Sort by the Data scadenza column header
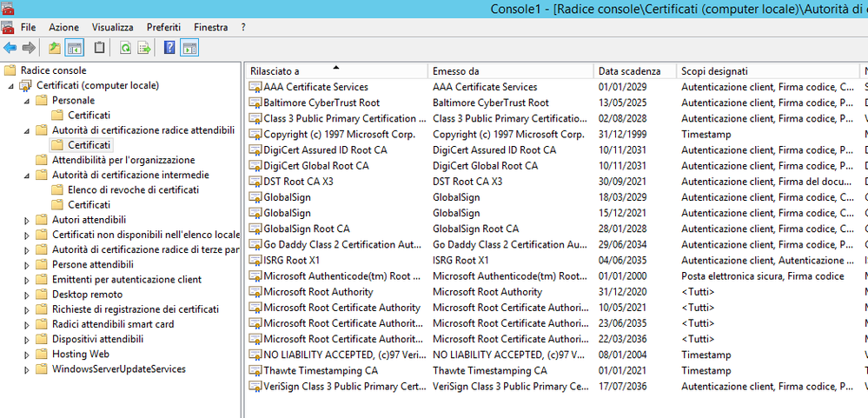 click(635, 71)
